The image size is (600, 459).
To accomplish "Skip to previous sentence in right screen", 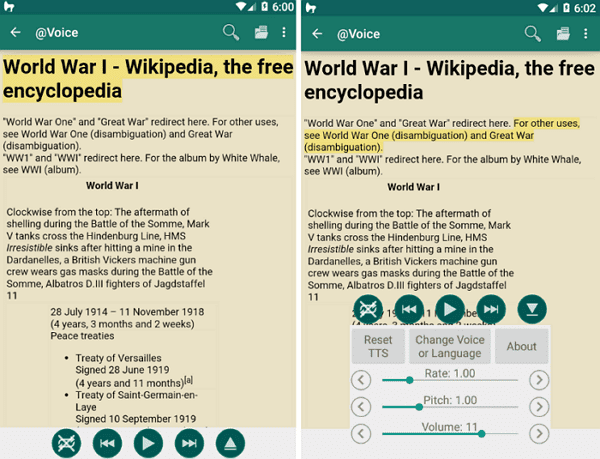I will pos(409,309).
